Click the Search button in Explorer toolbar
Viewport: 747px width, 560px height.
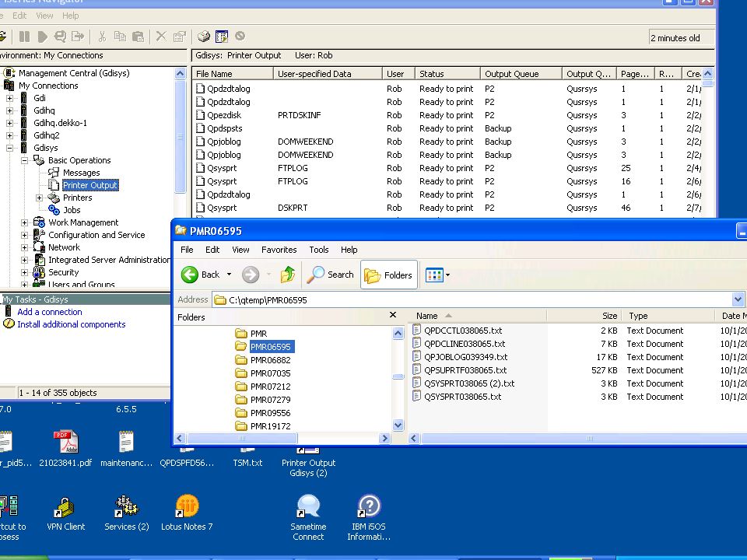(330, 275)
